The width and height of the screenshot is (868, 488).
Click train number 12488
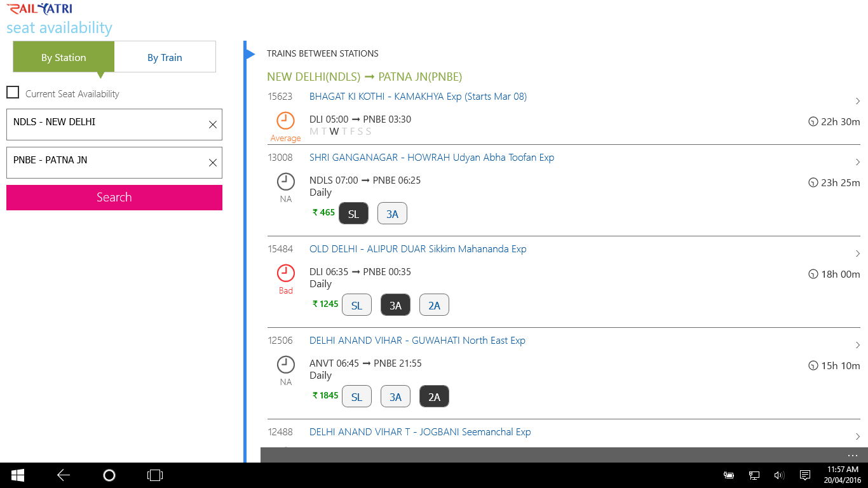click(280, 432)
